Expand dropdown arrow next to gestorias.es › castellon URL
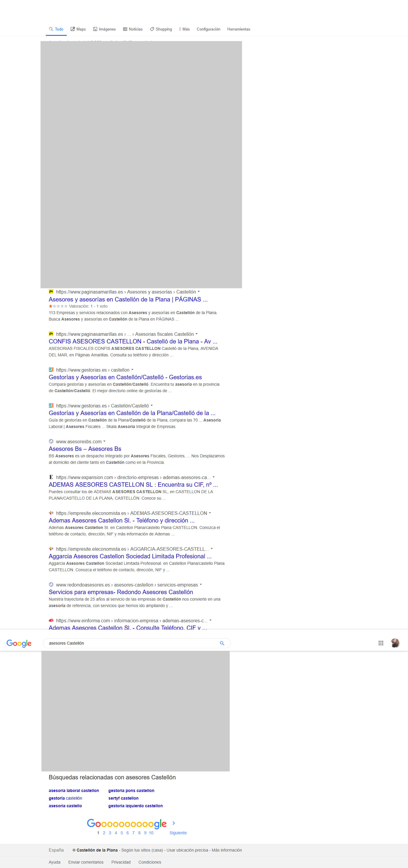This screenshot has width=408, height=868. (132, 370)
